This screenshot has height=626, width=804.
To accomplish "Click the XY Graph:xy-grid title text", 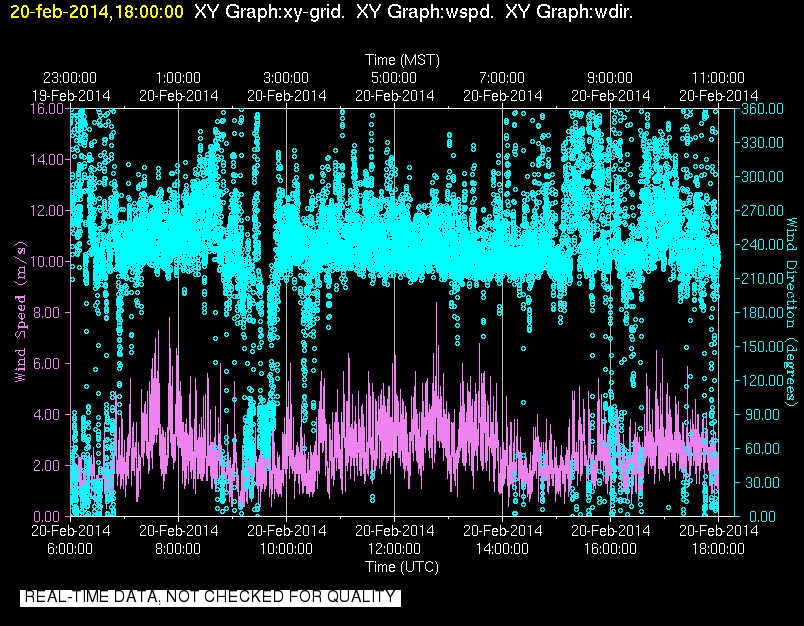I will click(270, 11).
